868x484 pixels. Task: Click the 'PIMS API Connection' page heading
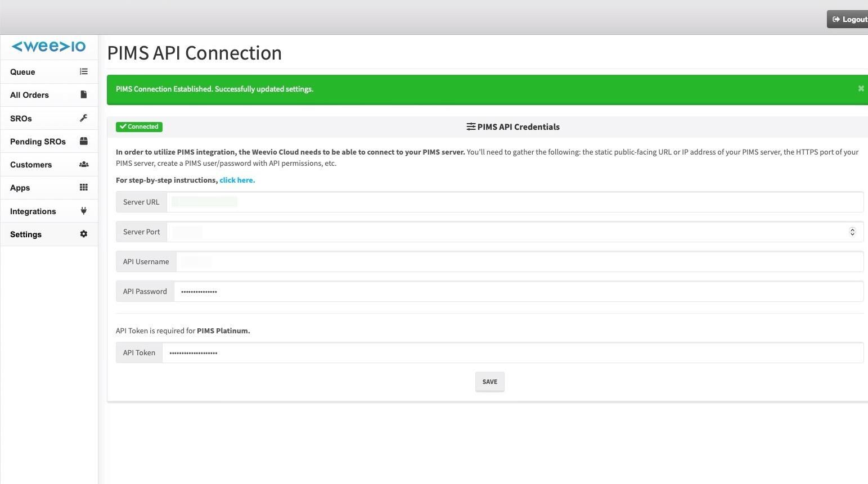point(195,53)
